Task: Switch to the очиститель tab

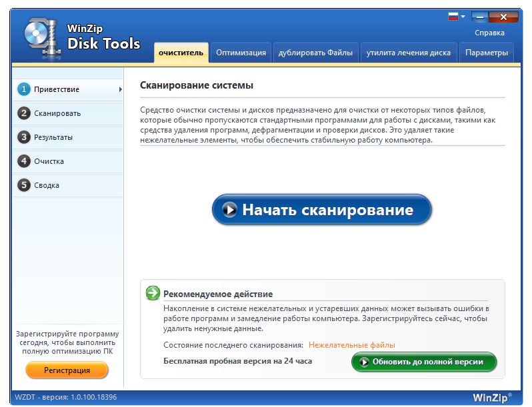Action: pos(181,53)
